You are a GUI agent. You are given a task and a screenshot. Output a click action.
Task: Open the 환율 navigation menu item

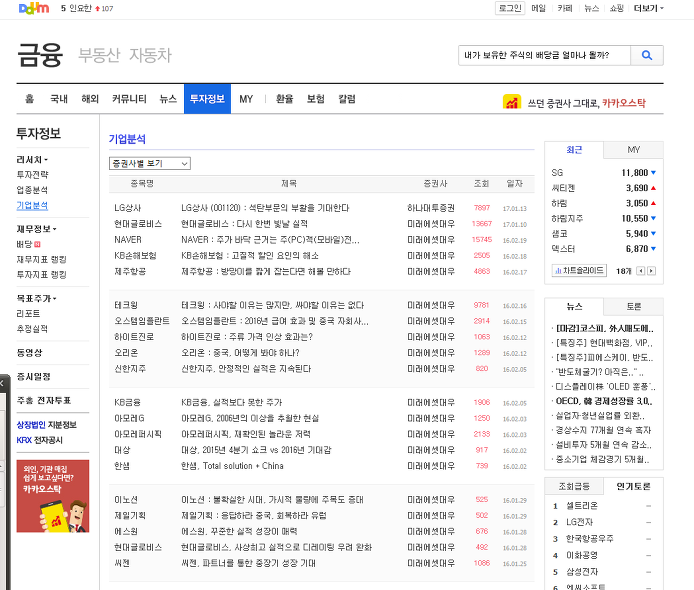[x=285, y=99]
